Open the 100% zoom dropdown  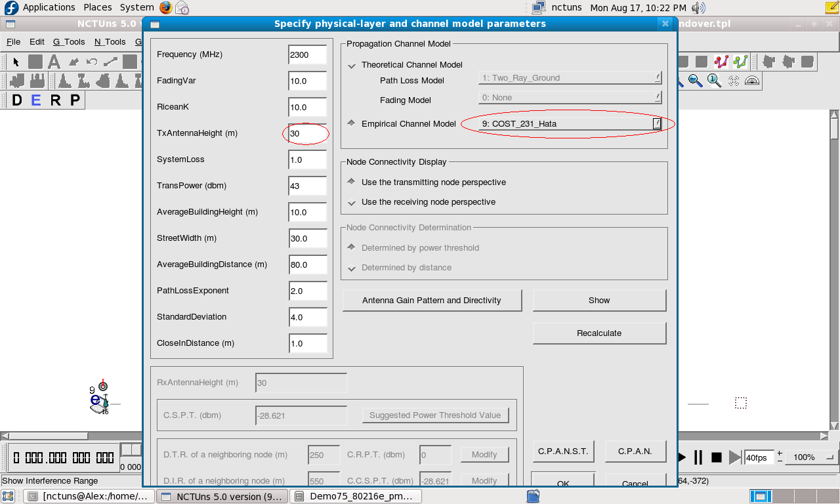click(x=813, y=457)
